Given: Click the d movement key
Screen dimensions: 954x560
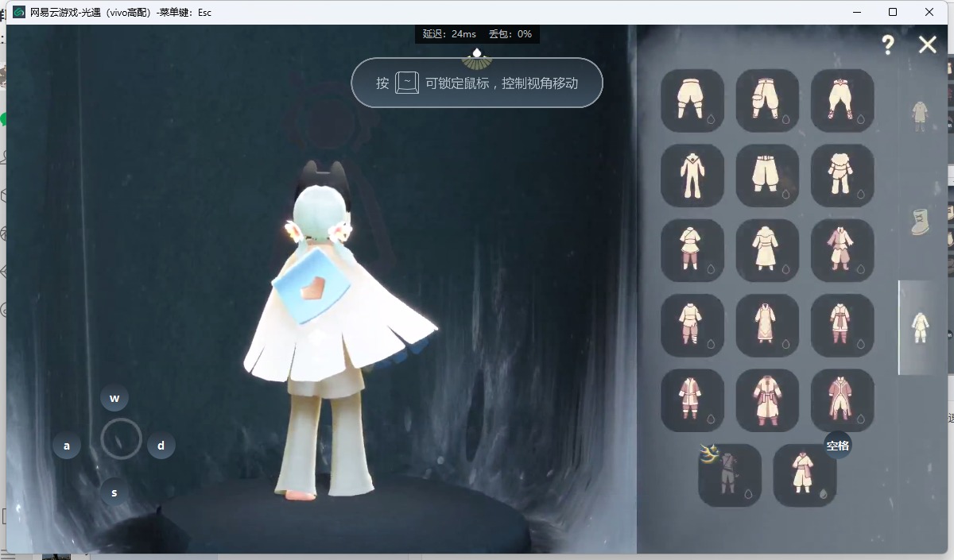Looking at the screenshot, I should [161, 445].
